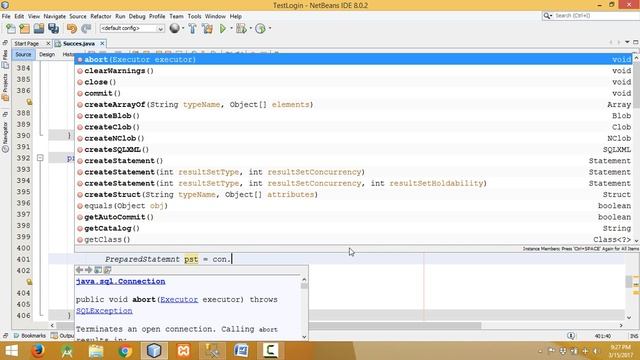This screenshot has width=640, height=360.
Task: Select getClass() completion item
Action: pos(353,240)
